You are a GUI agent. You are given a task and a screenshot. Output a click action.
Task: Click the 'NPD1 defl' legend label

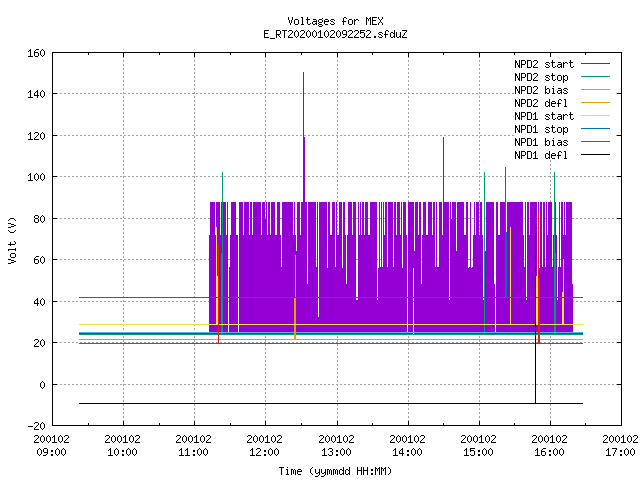[541, 156]
